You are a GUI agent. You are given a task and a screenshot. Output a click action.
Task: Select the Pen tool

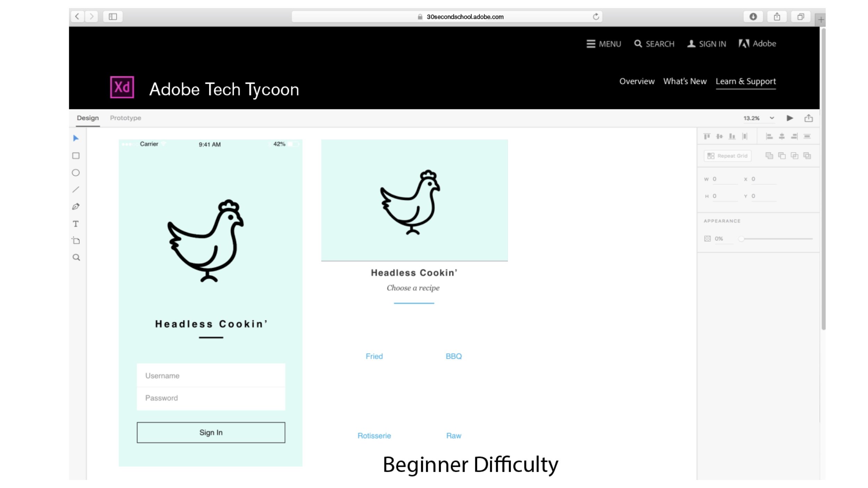(76, 207)
